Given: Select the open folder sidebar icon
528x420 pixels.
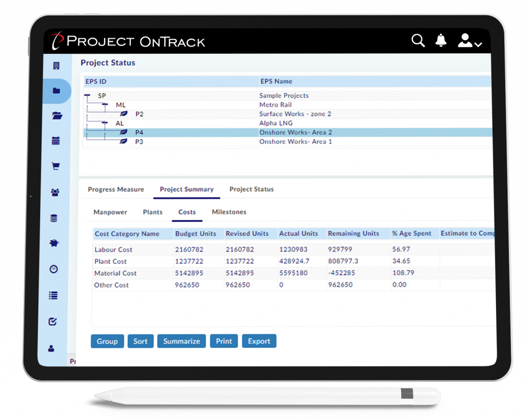Looking at the screenshot, I should pyautogui.click(x=57, y=116).
